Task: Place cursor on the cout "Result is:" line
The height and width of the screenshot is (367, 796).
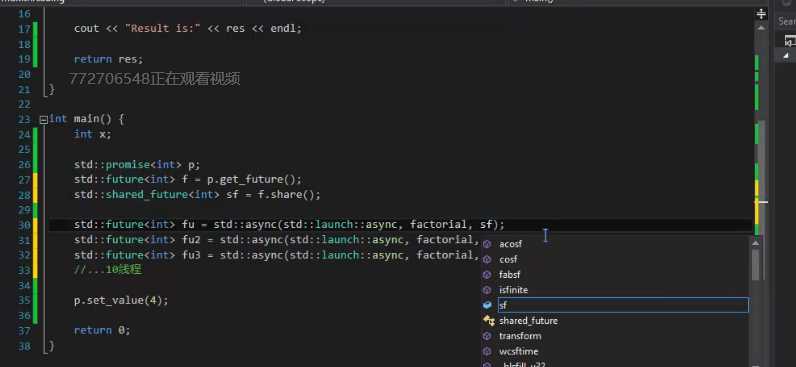Action: (x=188, y=28)
